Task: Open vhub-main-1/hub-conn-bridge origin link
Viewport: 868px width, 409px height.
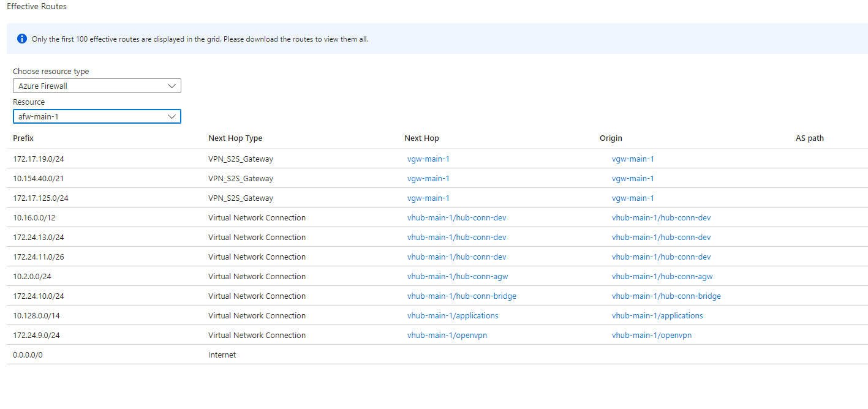Action: pyautogui.click(x=666, y=296)
